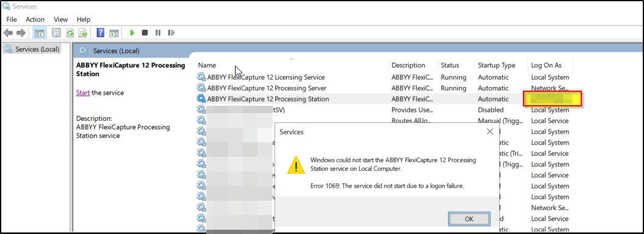Viewport: 644px width, 234px height.
Task: Pause the service with the pause icon
Action: (x=158, y=33)
